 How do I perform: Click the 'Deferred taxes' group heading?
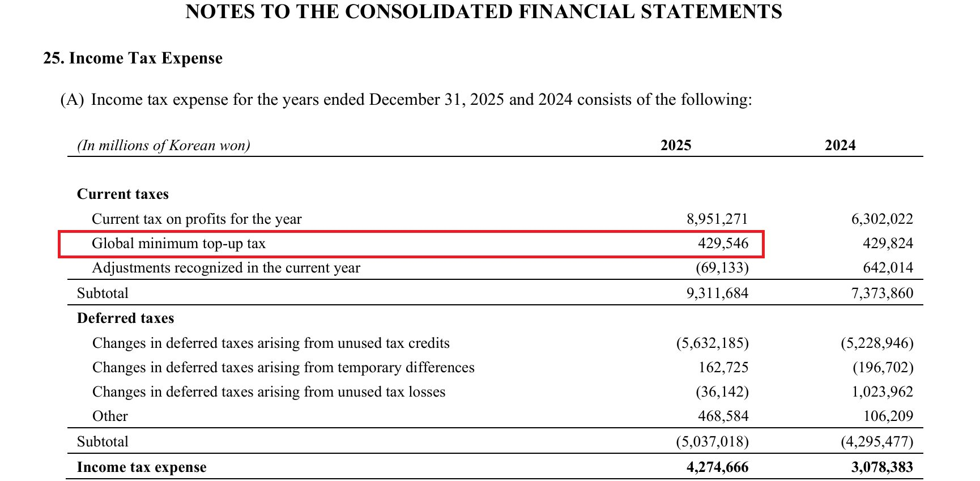point(125,318)
